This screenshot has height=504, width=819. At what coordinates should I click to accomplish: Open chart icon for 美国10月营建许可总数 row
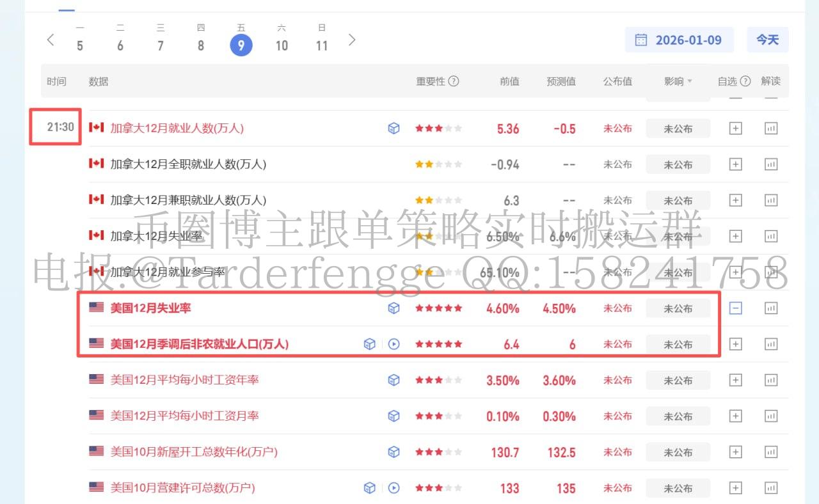771,488
